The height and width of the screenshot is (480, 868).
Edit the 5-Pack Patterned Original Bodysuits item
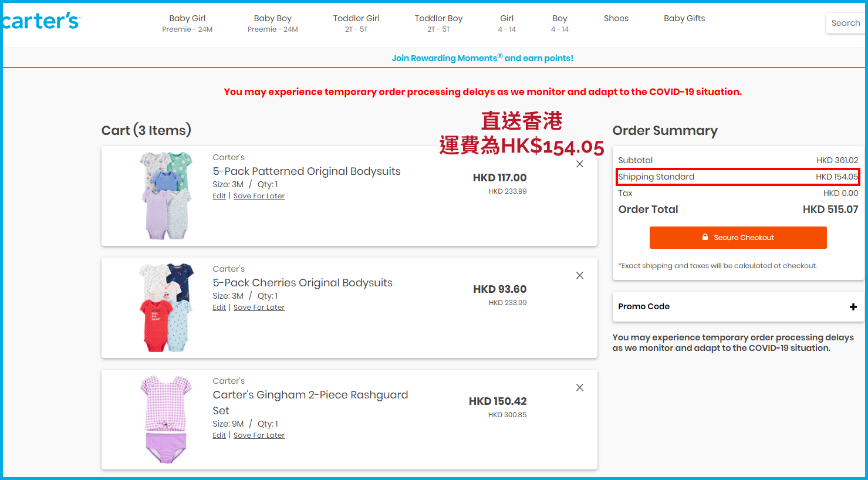click(x=219, y=196)
